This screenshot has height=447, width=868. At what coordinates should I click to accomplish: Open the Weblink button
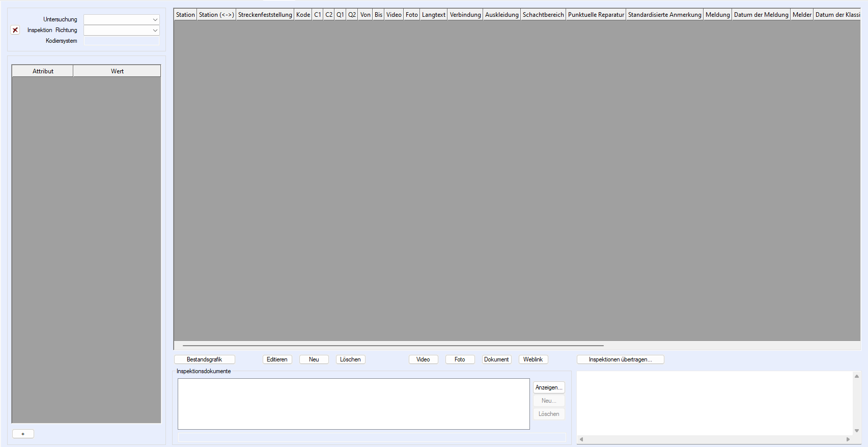coord(533,359)
